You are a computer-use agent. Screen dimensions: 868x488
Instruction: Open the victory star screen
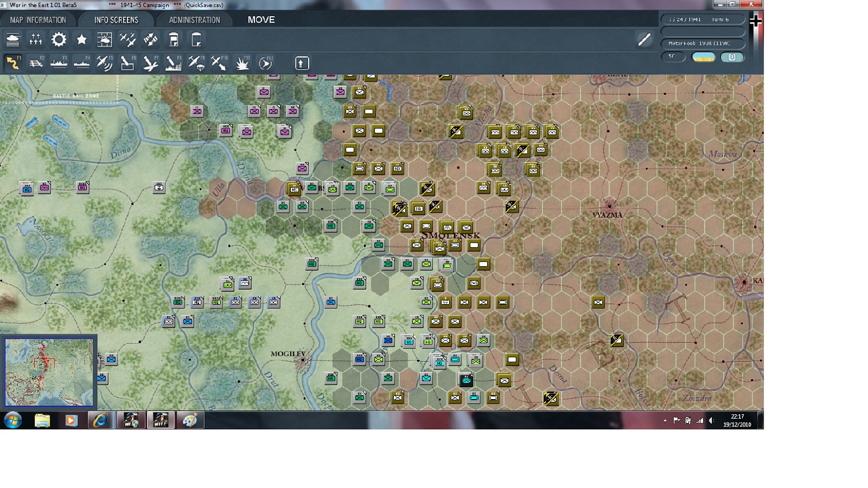tap(82, 40)
